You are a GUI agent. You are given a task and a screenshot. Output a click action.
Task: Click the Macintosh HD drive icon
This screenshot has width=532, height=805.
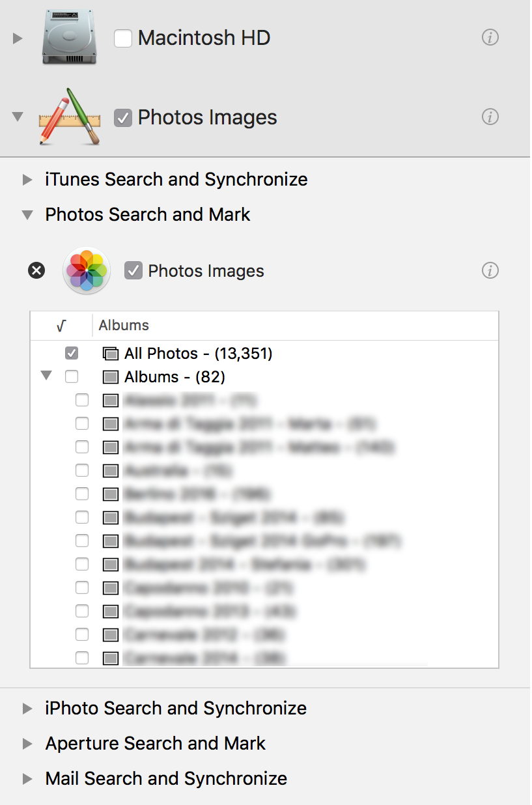(x=70, y=38)
